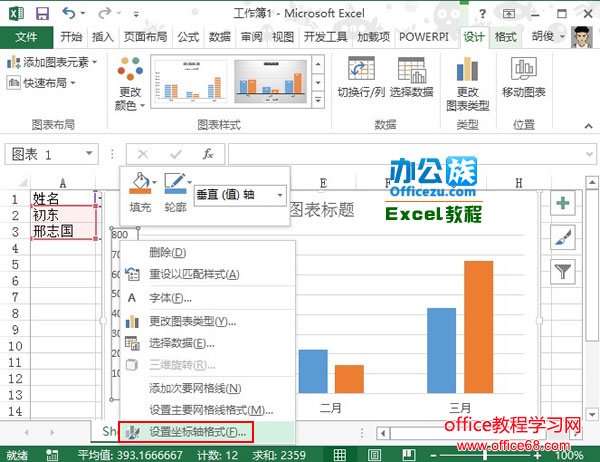Click chart title 图表标题
Image resolution: width=600 pixels, height=462 pixels.
coord(322,209)
